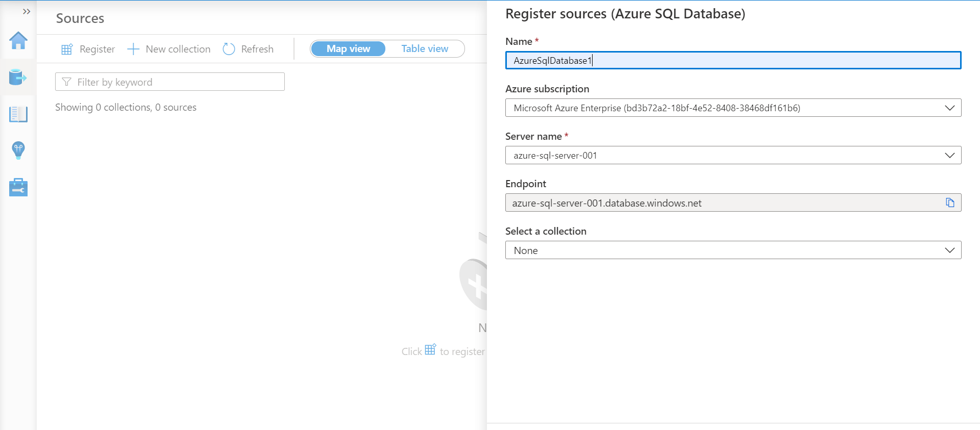Viewport: 980px width, 430px height.
Task: Create a New collection
Action: (169, 49)
